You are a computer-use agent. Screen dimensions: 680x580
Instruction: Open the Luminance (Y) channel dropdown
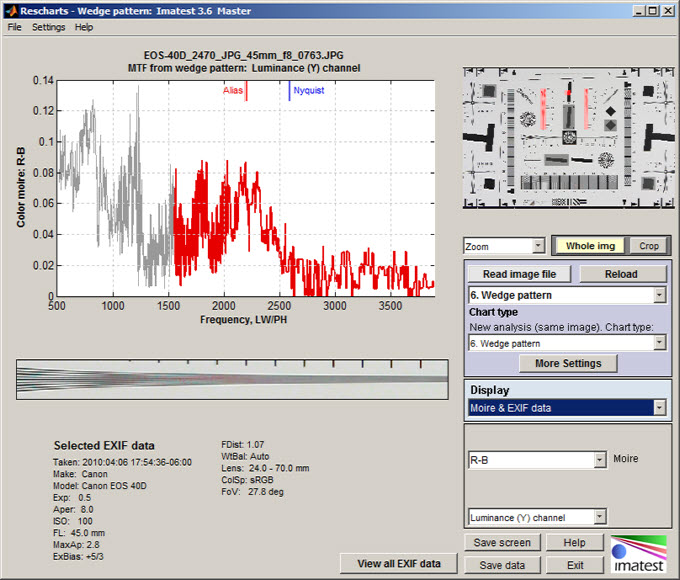point(537,517)
